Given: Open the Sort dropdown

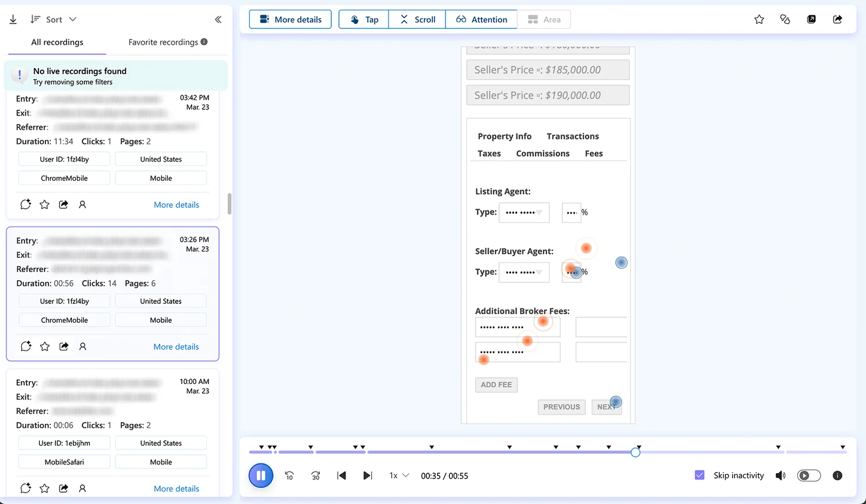Looking at the screenshot, I should coord(54,19).
